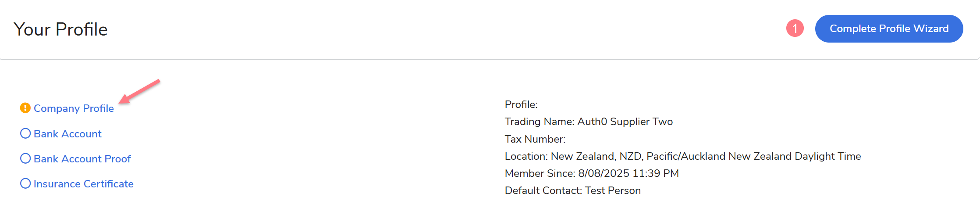Click the orange warning icon beside Company Profile
This screenshot has width=980, height=219.
(25, 108)
